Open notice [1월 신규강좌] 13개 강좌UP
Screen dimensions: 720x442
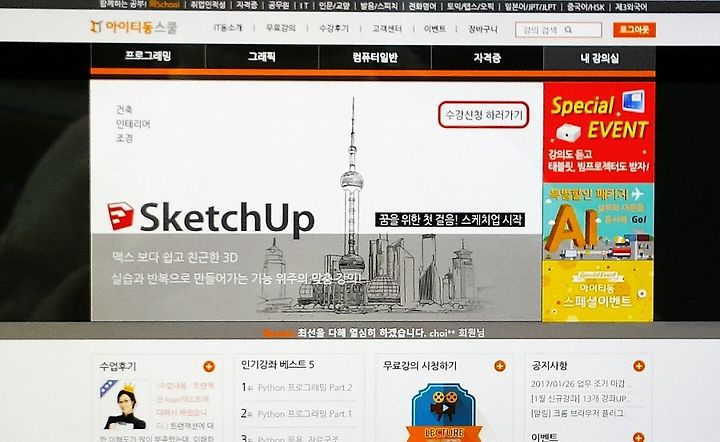[581, 398]
